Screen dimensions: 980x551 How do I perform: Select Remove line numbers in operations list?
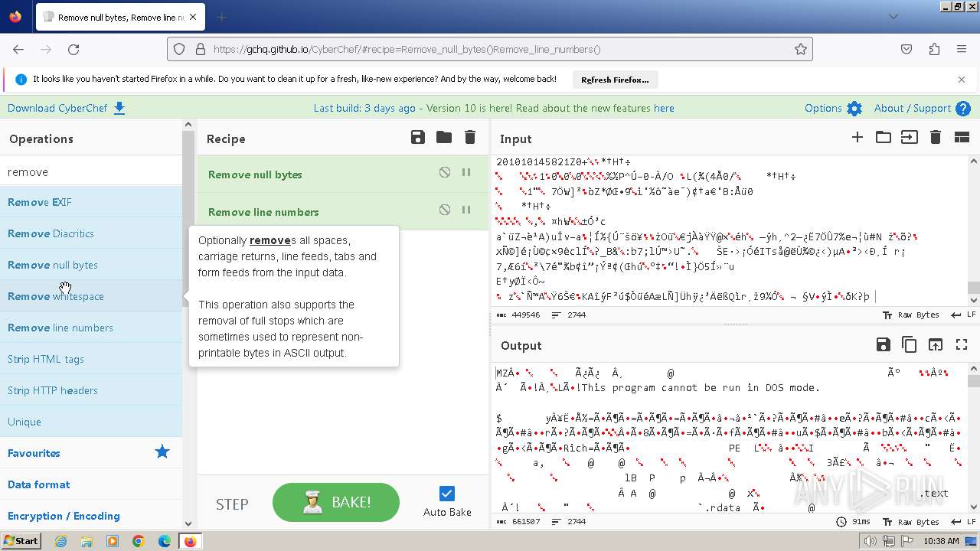(x=91, y=328)
